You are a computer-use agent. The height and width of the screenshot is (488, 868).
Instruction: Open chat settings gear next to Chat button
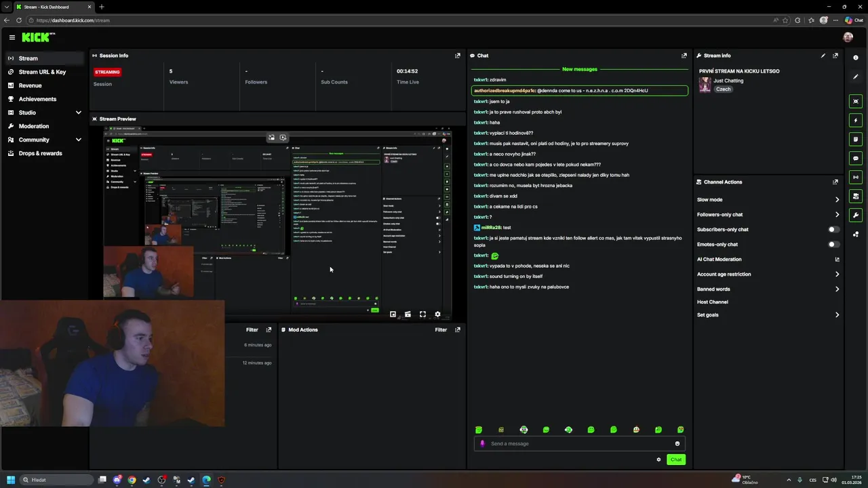coord(658,460)
